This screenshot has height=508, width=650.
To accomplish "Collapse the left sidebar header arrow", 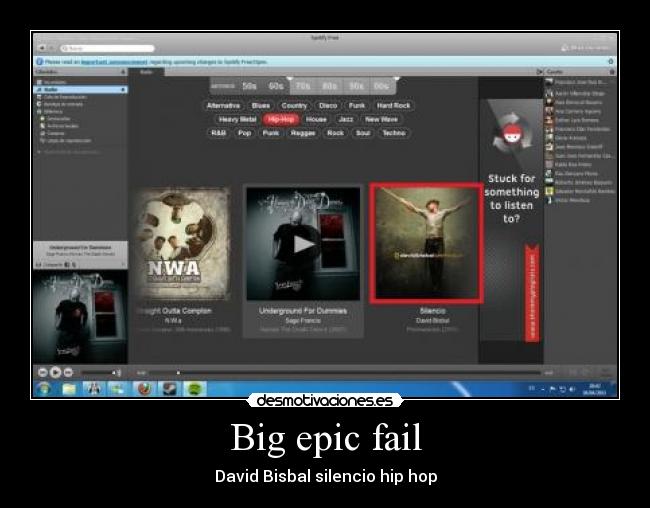I will 123,72.
